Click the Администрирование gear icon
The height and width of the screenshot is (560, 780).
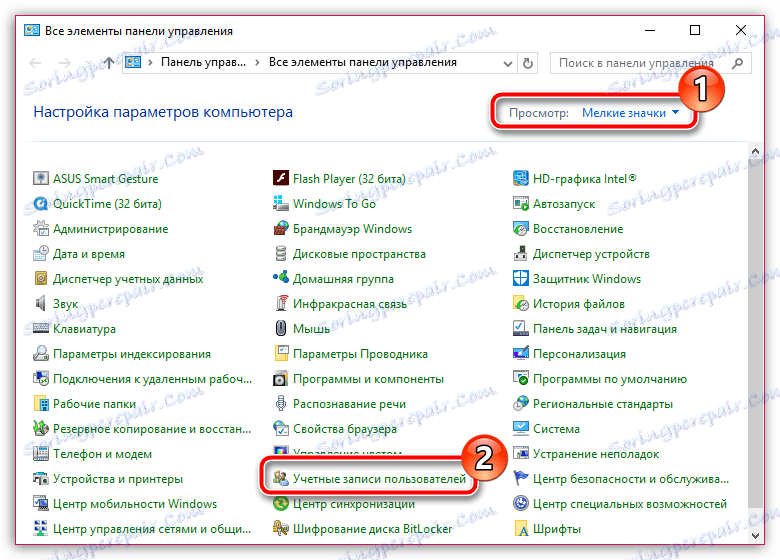click(40, 229)
